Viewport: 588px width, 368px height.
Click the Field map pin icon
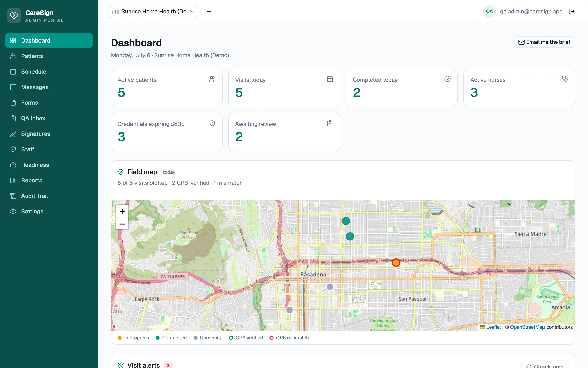[x=121, y=172]
